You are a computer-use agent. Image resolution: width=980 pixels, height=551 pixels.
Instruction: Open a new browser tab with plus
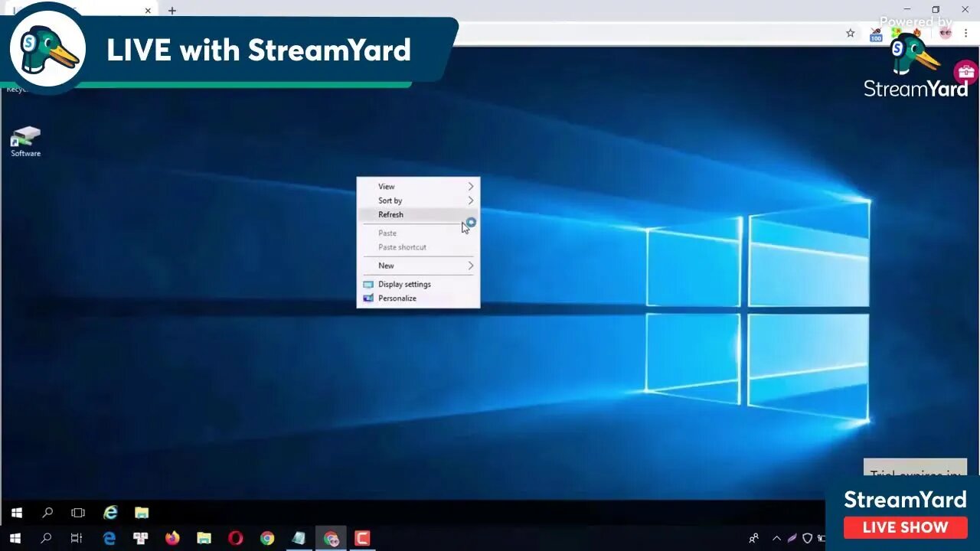tap(172, 11)
